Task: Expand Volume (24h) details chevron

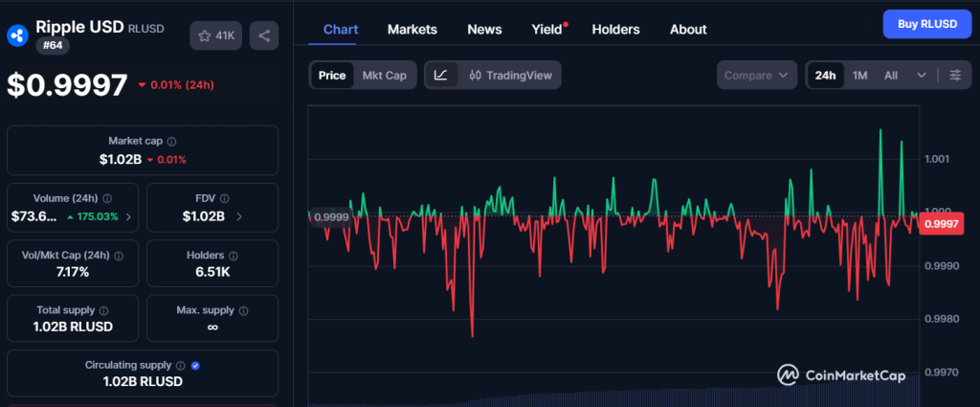Action: click(x=129, y=217)
